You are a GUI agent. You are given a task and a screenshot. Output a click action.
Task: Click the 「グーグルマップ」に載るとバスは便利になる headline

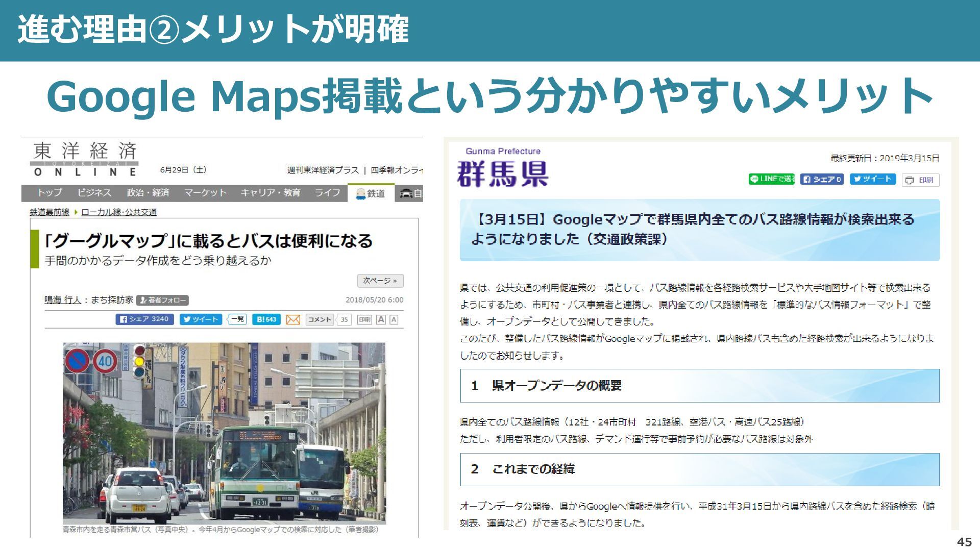(208, 241)
